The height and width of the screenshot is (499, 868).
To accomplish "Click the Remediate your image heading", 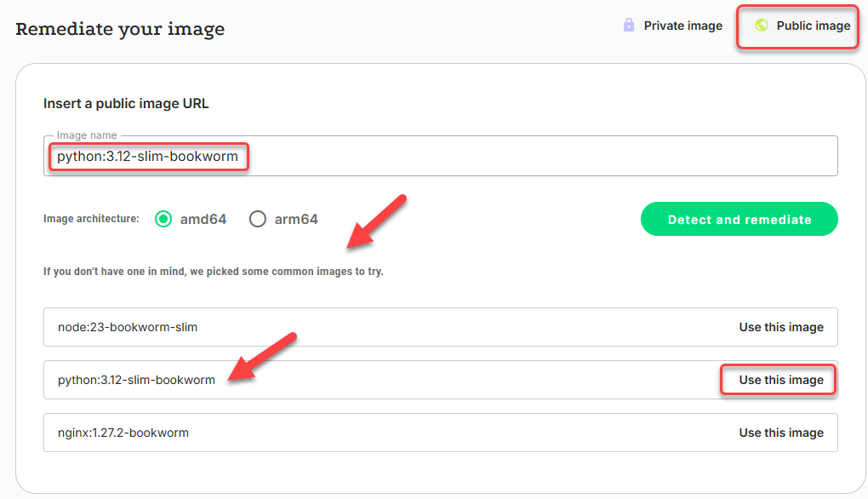I will [x=120, y=29].
